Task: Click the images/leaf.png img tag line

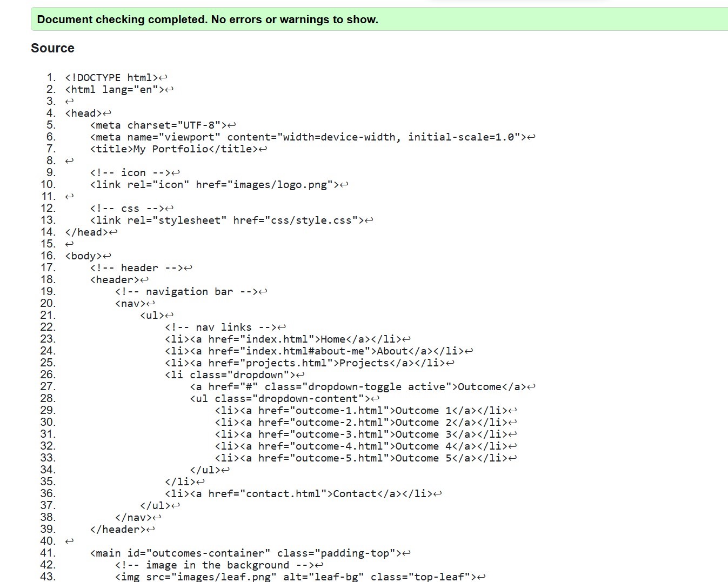Action: (x=296, y=577)
